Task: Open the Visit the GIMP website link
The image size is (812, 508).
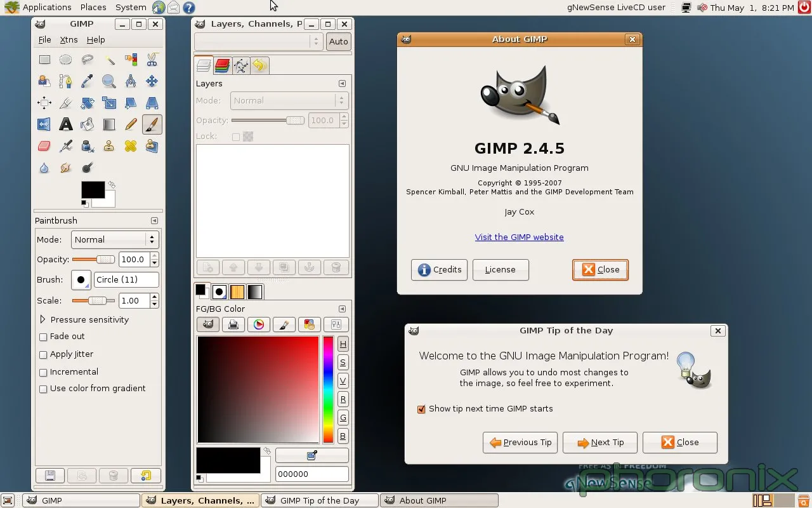Action: pos(519,237)
